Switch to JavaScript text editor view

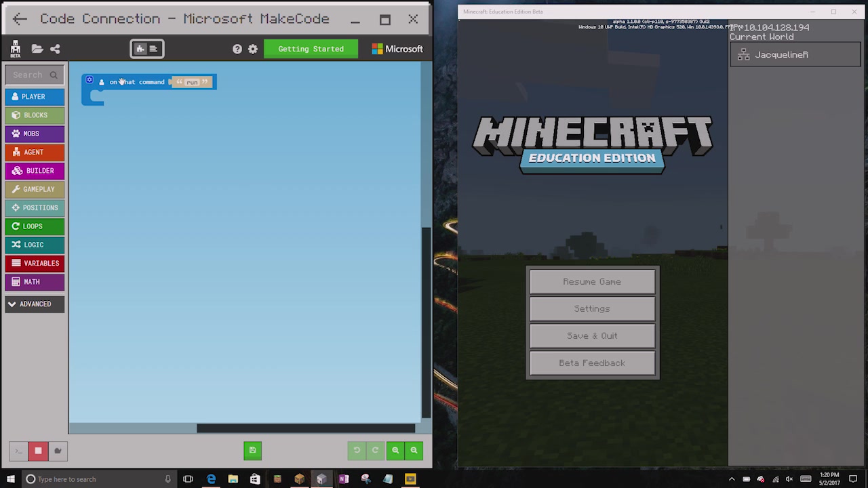tap(154, 49)
